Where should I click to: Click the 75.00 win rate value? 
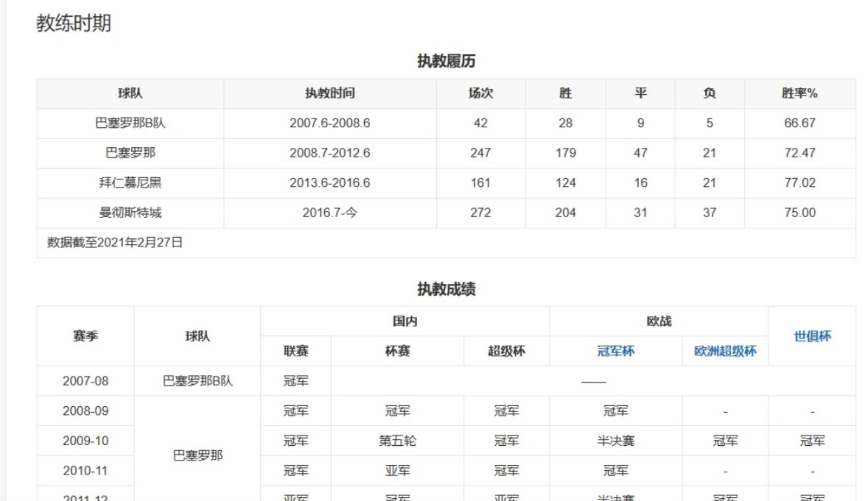pyautogui.click(x=800, y=213)
